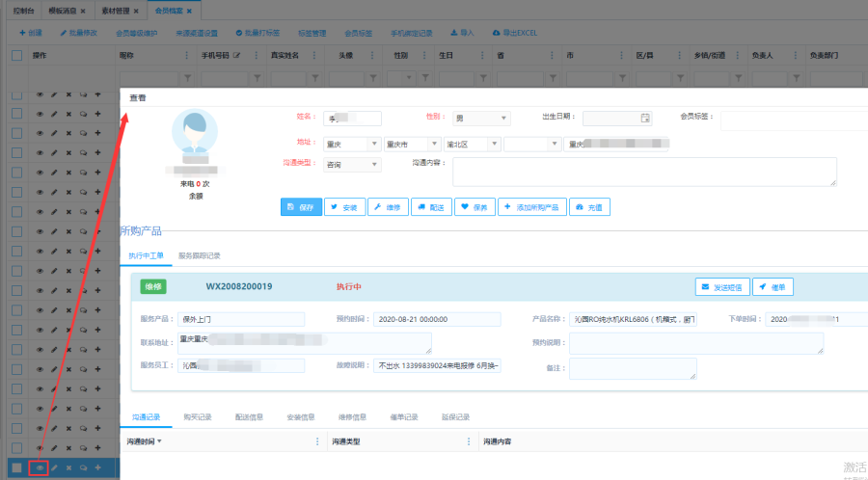This screenshot has width=868, height=480.
Task: Open the calendar picker for 出生日期
Action: pos(645,118)
